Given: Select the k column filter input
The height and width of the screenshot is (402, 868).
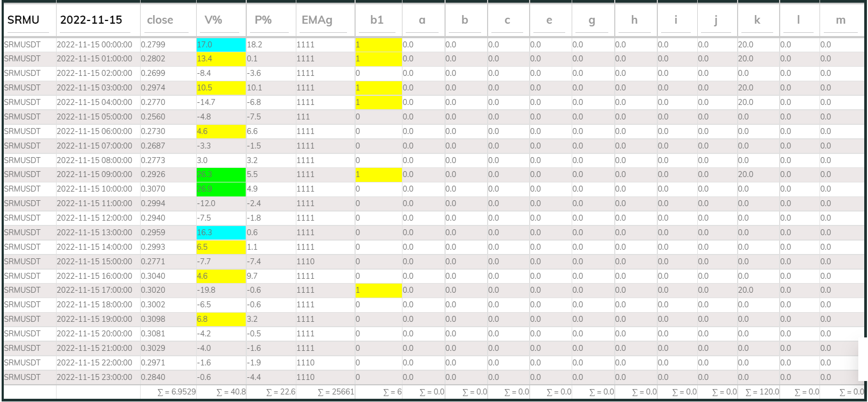Looking at the screenshot, I should point(757,20).
